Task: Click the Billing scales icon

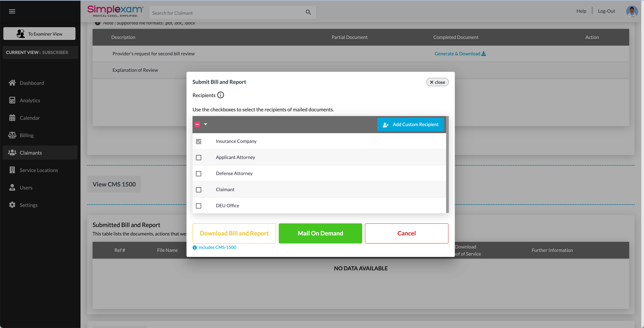Action: point(12,135)
